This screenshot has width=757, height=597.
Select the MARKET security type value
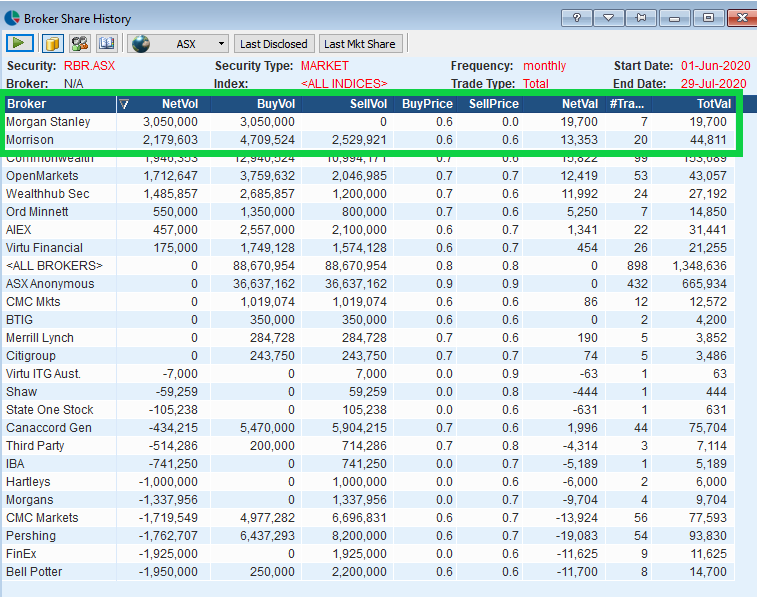(x=324, y=66)
